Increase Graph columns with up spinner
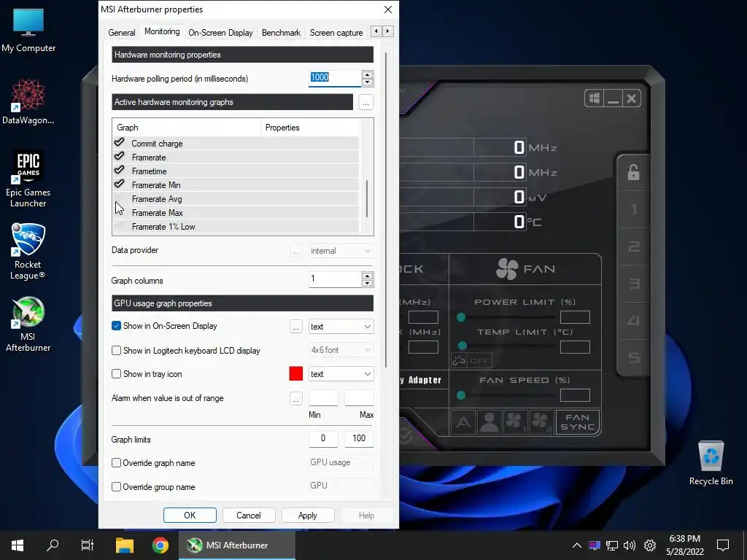The width and height of the screenshot is (747, 560). pos(367,276)
